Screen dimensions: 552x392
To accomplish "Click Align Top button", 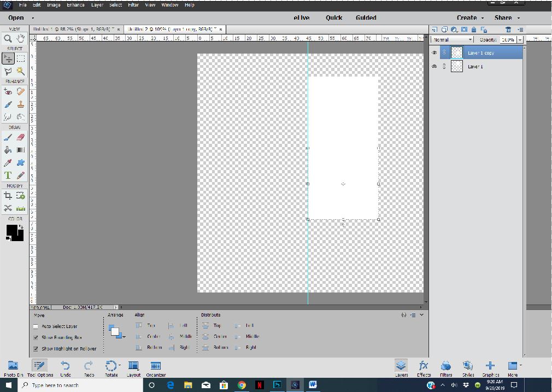I will [x=146, y=325].
